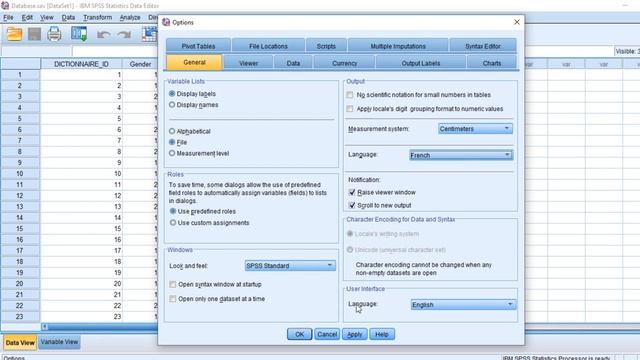Click the Cancel button

coord(327,334)
